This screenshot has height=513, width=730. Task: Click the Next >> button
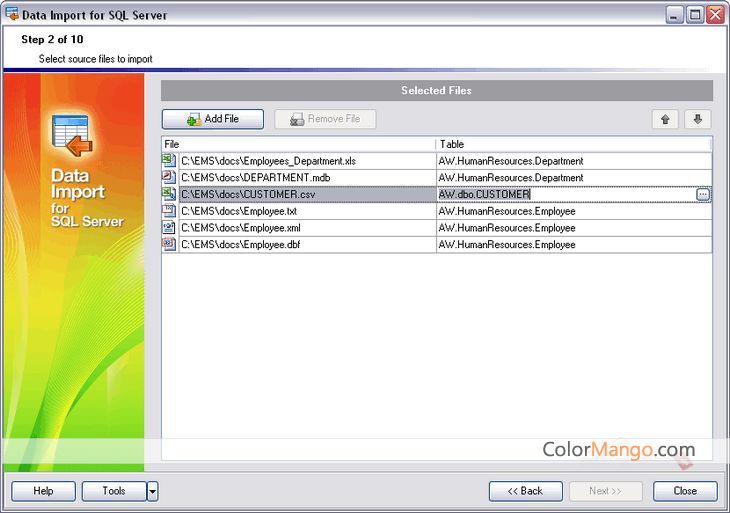[606, 491]
